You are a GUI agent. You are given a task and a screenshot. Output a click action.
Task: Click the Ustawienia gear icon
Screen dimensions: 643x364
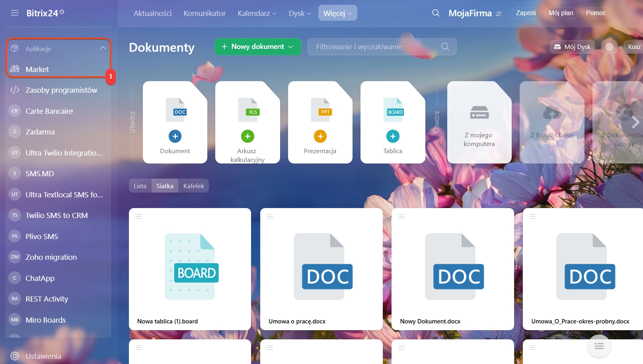(15, 356)
